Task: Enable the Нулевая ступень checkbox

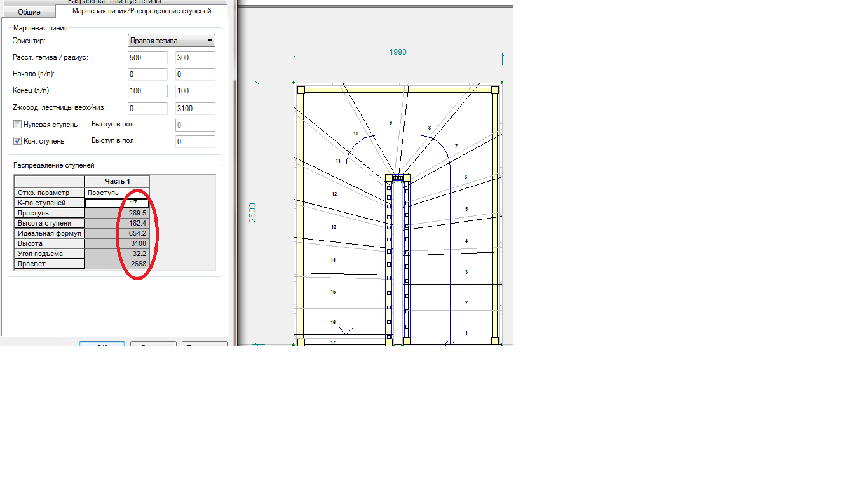Action: tap(18, 125)
